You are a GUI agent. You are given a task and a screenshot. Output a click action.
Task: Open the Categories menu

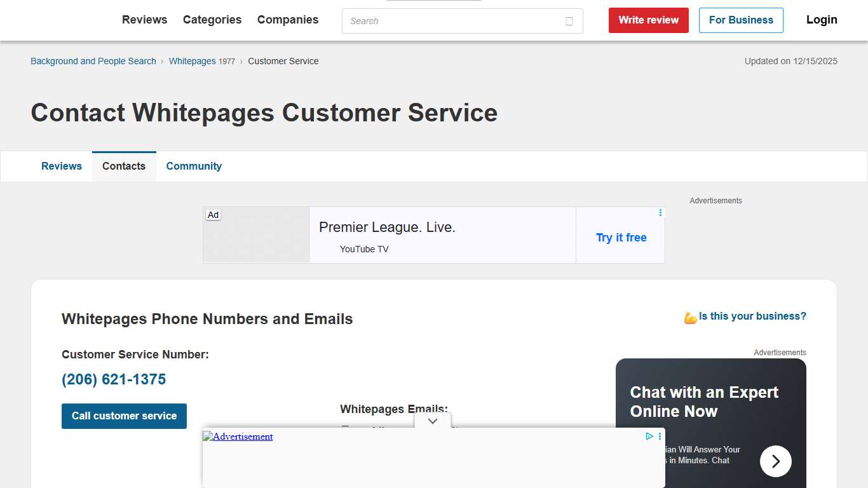tap(212, 20)
